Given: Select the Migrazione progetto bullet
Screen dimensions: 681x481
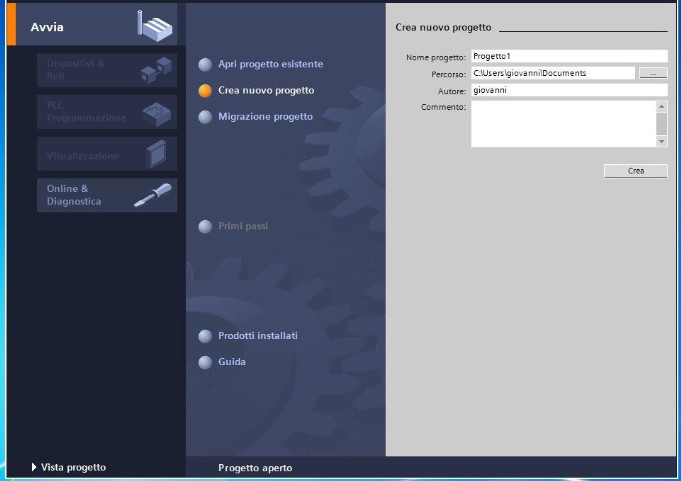Looking at the screenshot, I should pos(205,117).
